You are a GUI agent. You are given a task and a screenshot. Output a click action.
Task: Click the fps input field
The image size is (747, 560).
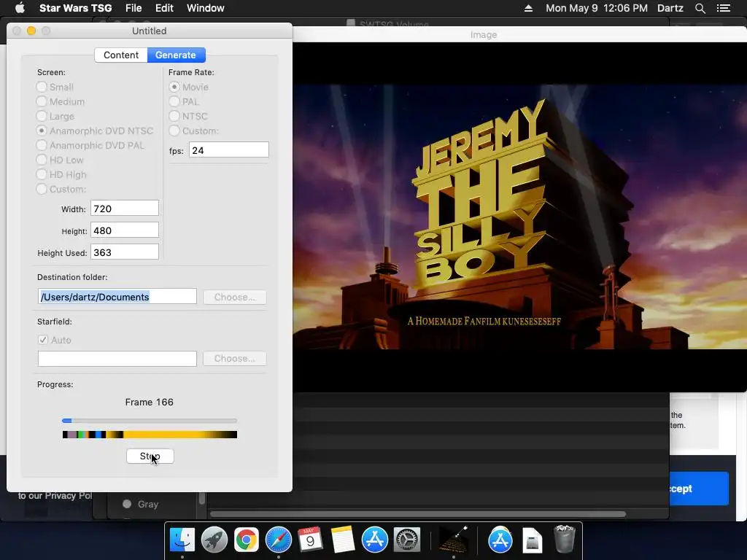click(228, 150)
